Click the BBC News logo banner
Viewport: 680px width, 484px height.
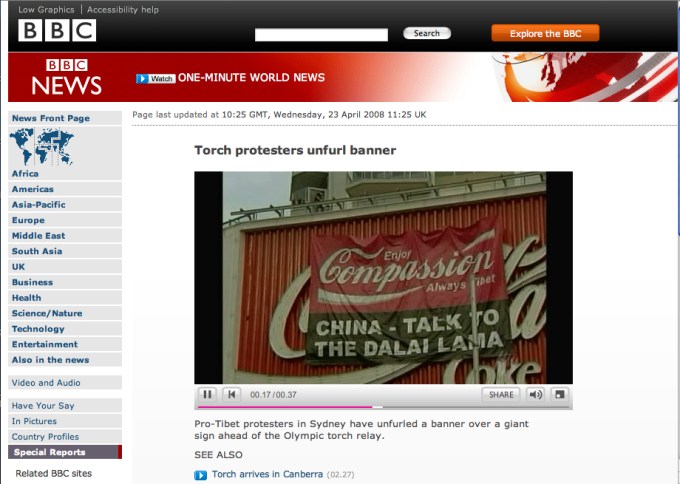pyautogui.click(x=67, y=77)
